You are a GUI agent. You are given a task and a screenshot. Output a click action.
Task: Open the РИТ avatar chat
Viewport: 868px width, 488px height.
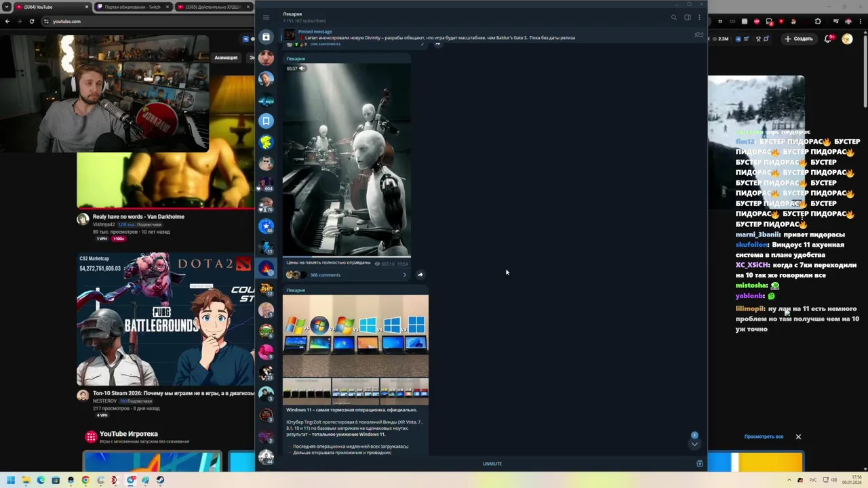click(266, 289)
